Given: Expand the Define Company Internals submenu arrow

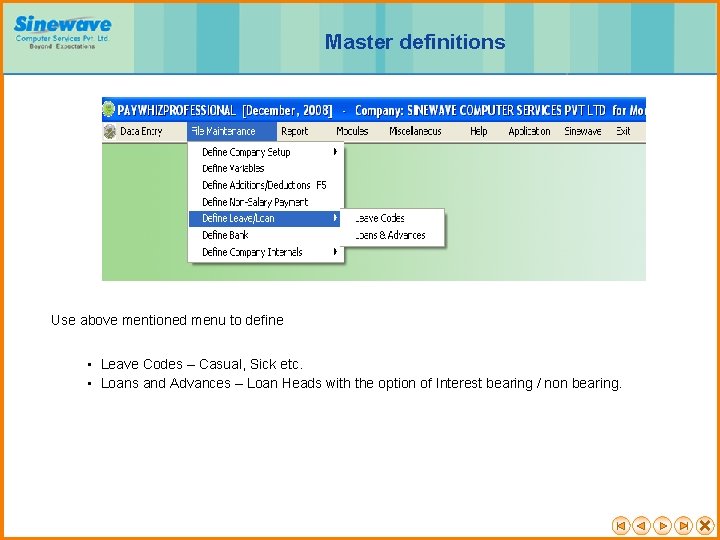Looking at the screenshot, I should click(336, 252).
